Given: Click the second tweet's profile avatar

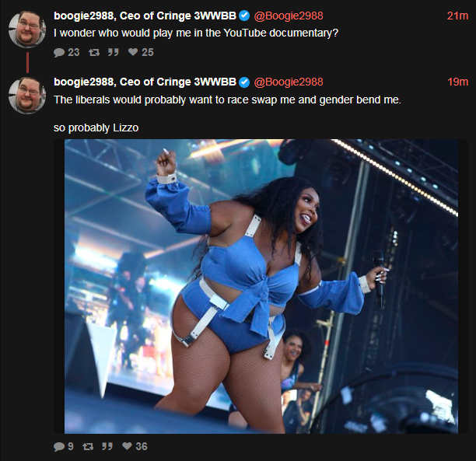Looking at the screenshot, I should click(27, 96).
